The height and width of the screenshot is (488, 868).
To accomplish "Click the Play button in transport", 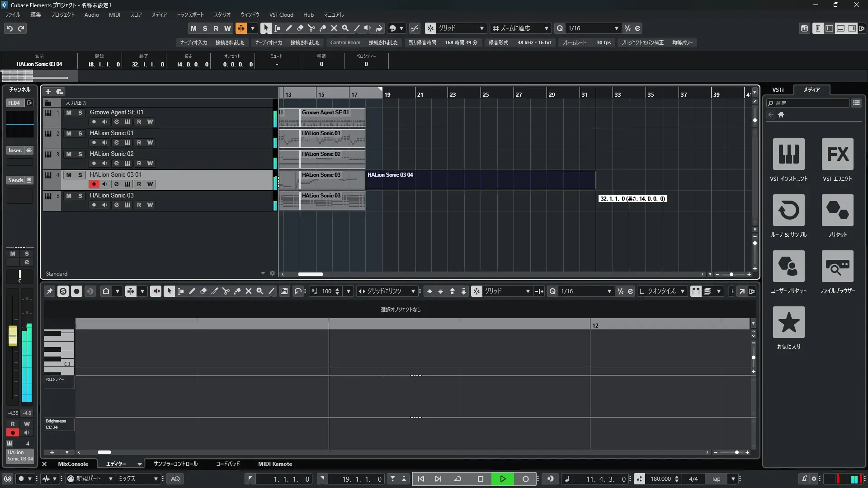I will (503, 479).
